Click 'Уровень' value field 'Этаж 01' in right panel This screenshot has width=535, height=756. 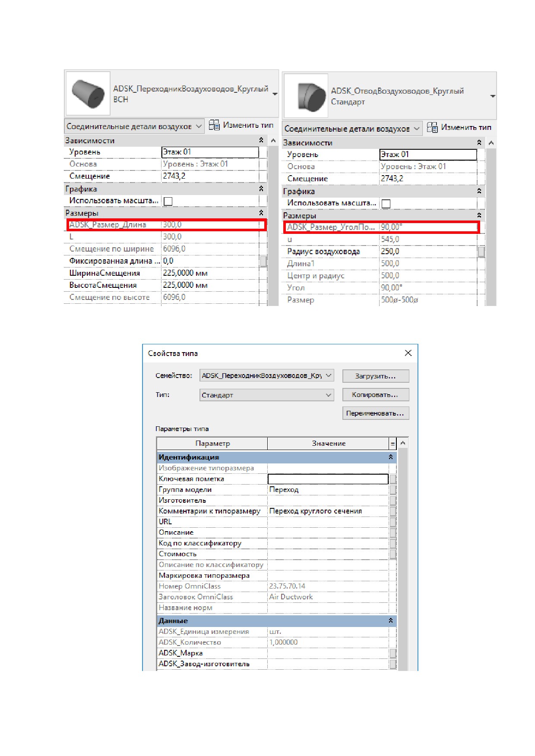428,154
